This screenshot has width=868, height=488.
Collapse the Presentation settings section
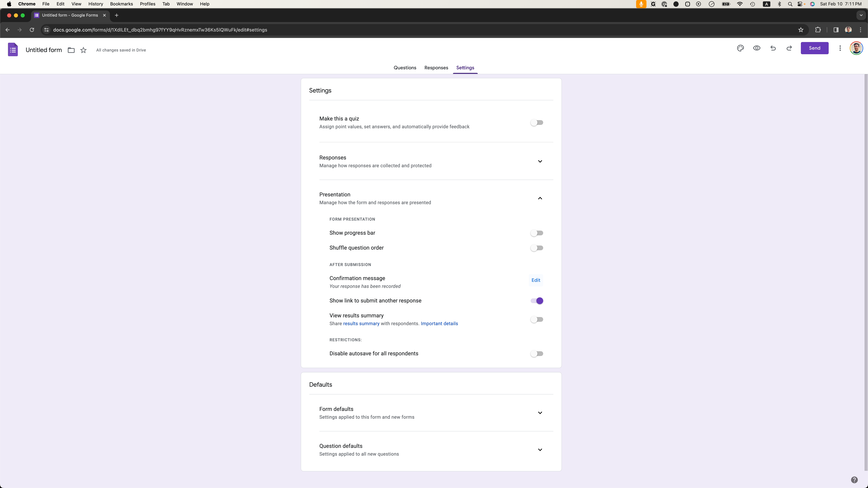540,198
